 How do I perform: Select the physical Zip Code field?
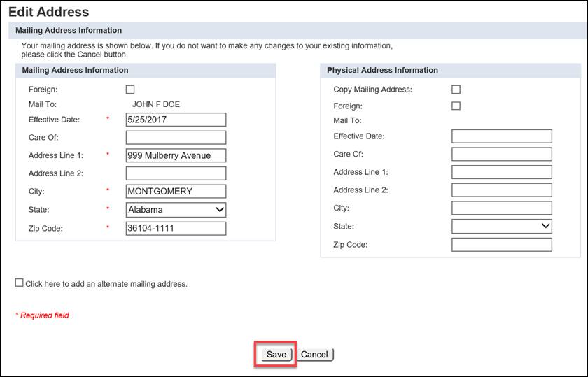[x=502, y=245]
